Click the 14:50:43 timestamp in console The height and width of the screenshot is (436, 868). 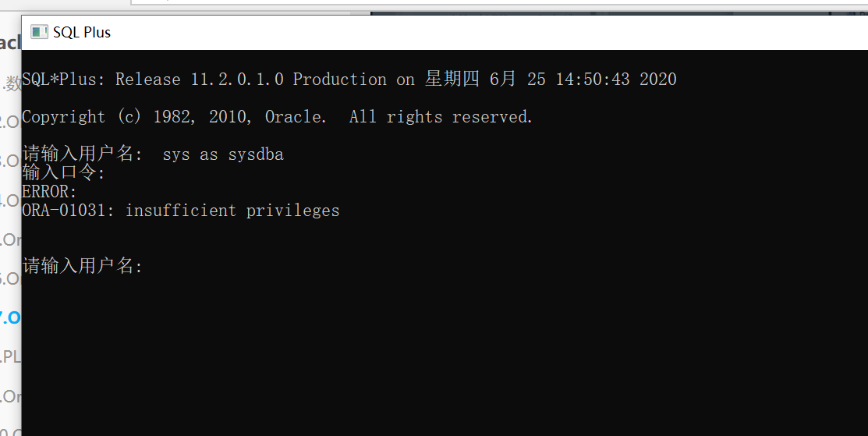click(x=593, y=79)
